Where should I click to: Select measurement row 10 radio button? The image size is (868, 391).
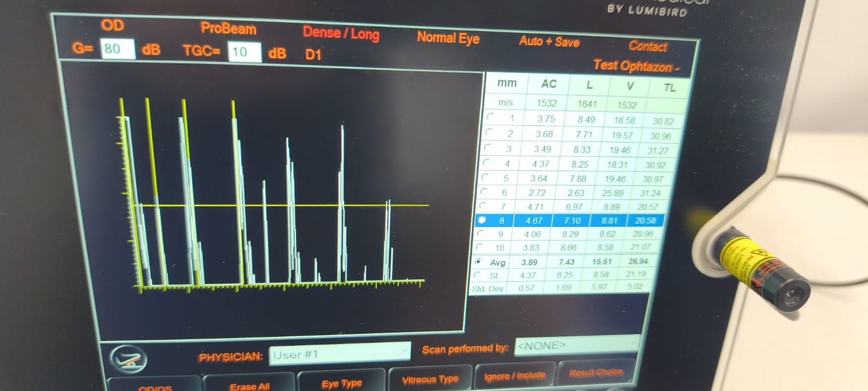click(479, 247)
